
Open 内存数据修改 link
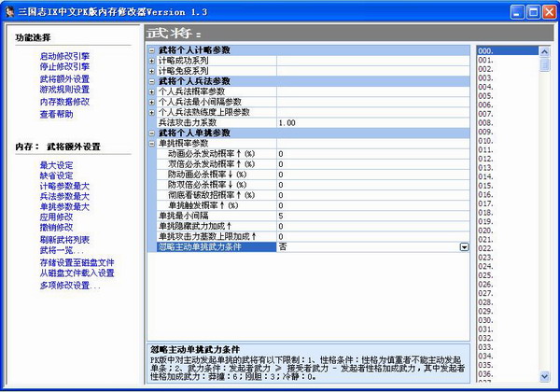tap(64, 102)
